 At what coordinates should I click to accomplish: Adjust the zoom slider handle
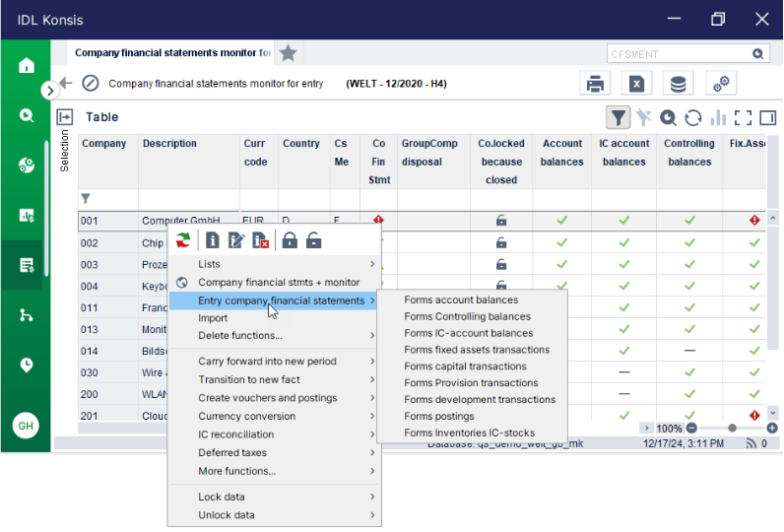tap(732, 428)
